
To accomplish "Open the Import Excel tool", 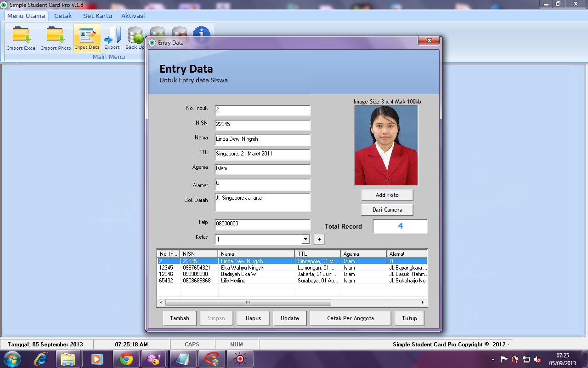I will [21, 37].
